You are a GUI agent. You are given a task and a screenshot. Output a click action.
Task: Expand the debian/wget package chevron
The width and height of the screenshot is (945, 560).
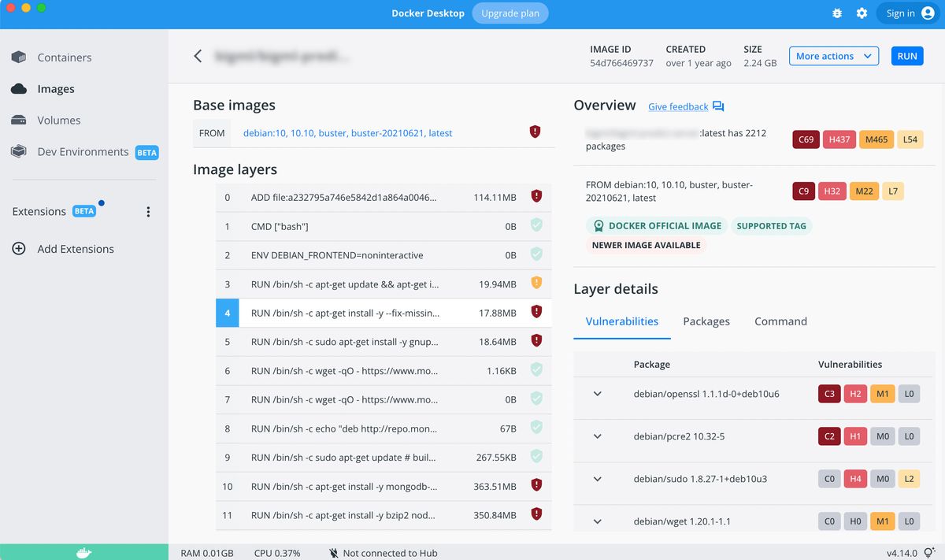(x=597, y=521)
